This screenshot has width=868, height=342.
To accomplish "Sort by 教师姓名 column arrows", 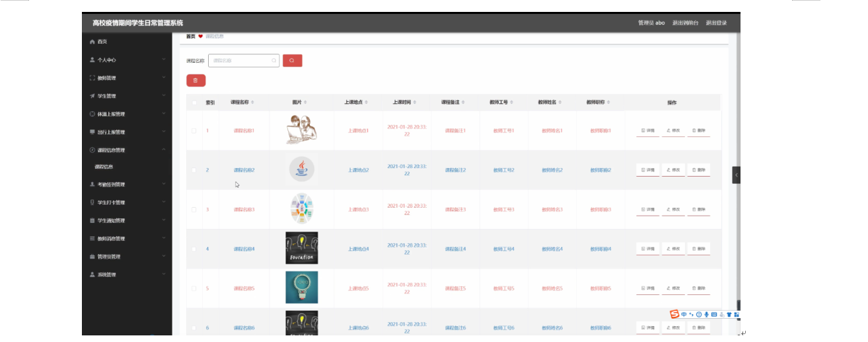I will pyautogui.click(x=561, y=103).
